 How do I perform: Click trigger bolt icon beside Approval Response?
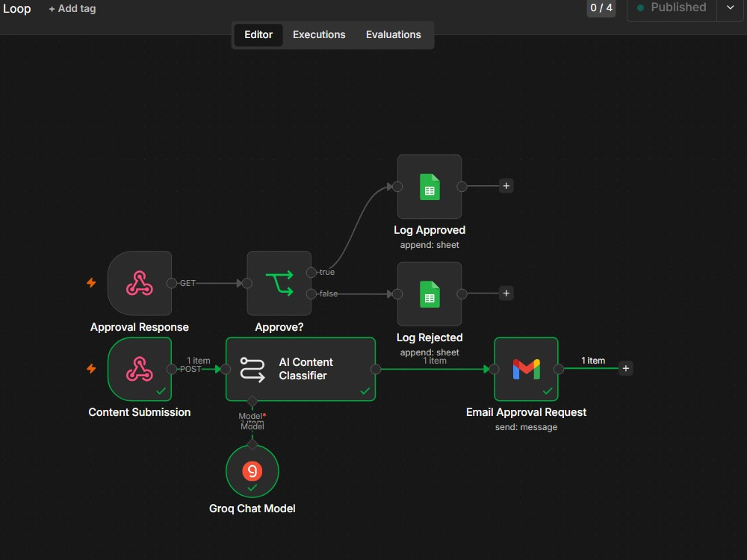pyautogui.click(x=91, y=283)
